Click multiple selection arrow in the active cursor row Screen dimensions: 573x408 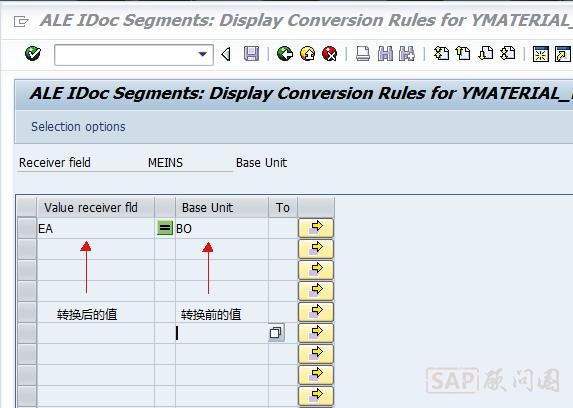pos(316,333)
